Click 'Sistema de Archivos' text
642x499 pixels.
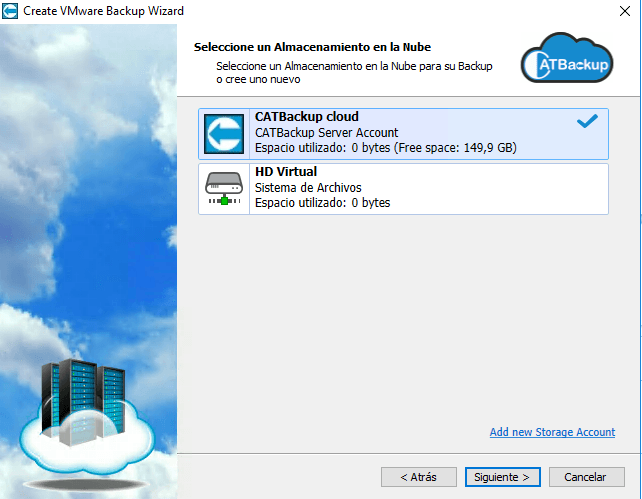click(x=308, y=187)
